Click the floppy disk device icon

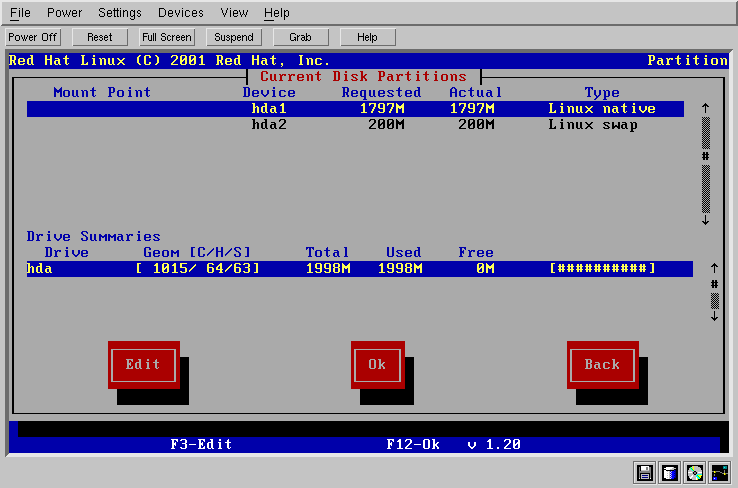(645, 472)
